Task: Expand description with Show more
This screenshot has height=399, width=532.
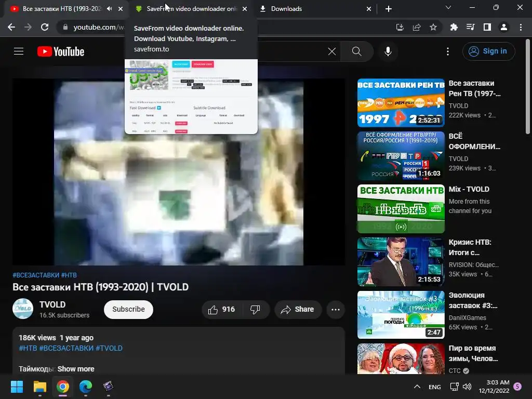Action: [76, 369]
